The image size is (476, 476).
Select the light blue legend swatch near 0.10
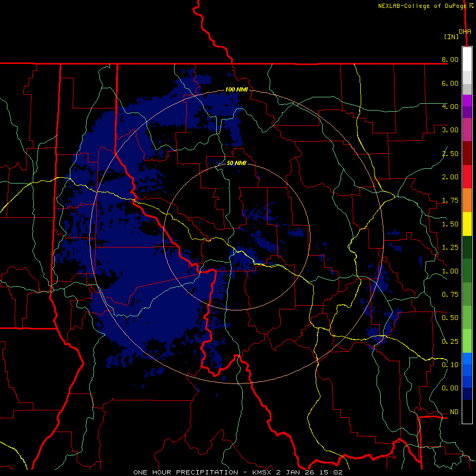pyautogui.click(x=467, y=359)
